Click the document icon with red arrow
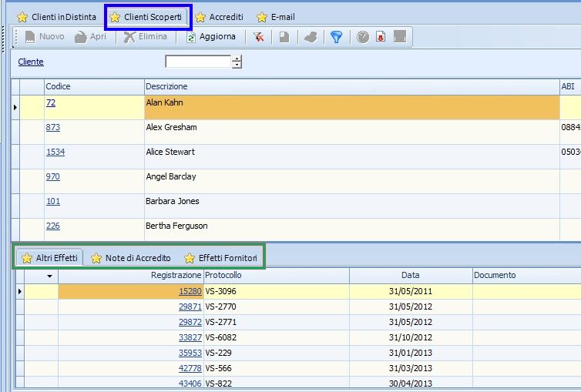This screenshot has height=392, width=581. pyautogui.click(x=381, y=37)
